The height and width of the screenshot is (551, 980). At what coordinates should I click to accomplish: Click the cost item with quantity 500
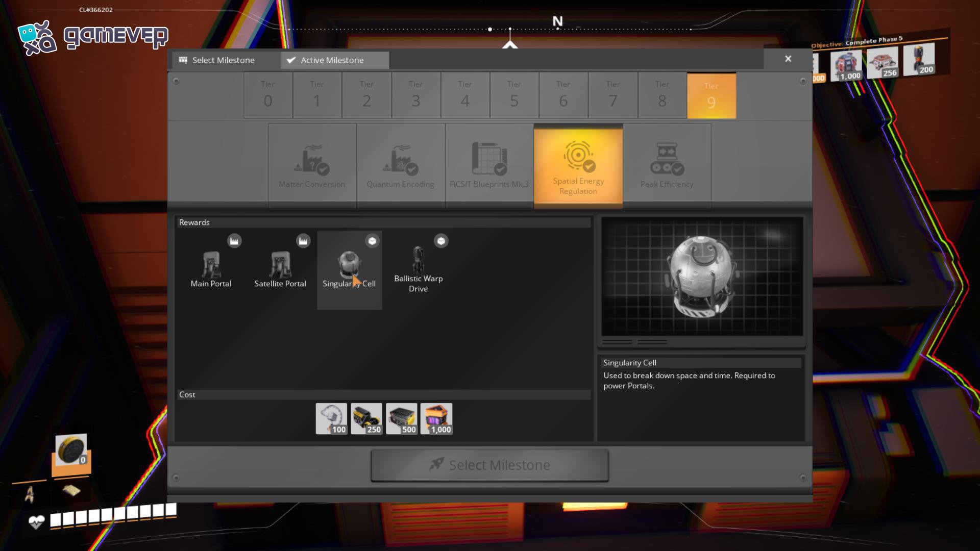401,419
